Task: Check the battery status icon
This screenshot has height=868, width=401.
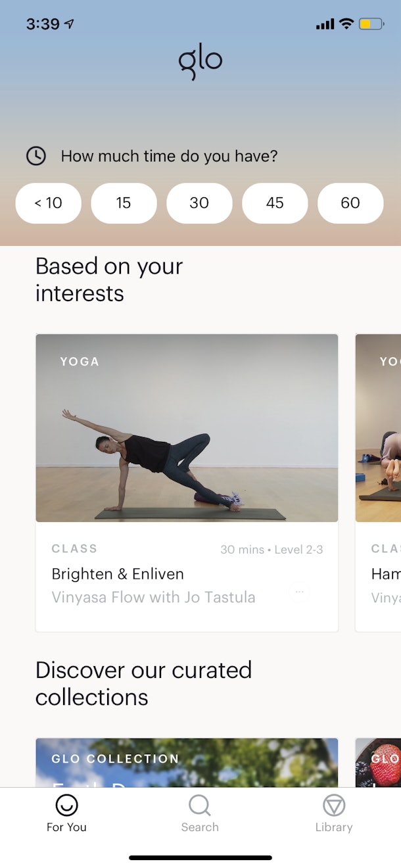Action: pos(371,24)
